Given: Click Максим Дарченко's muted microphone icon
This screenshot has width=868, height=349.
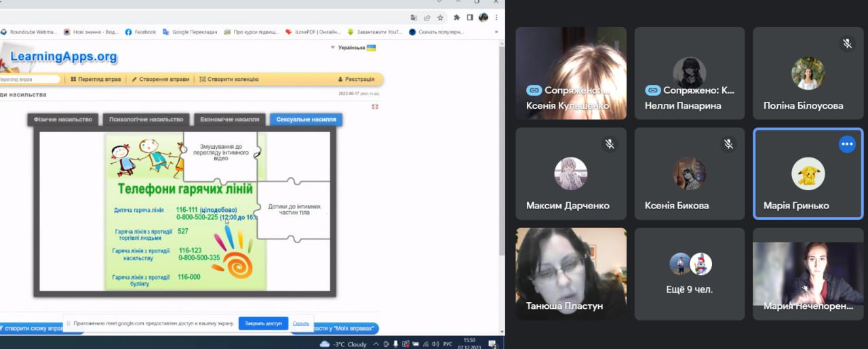Looking at the screenshot, I should pos(610,144).
